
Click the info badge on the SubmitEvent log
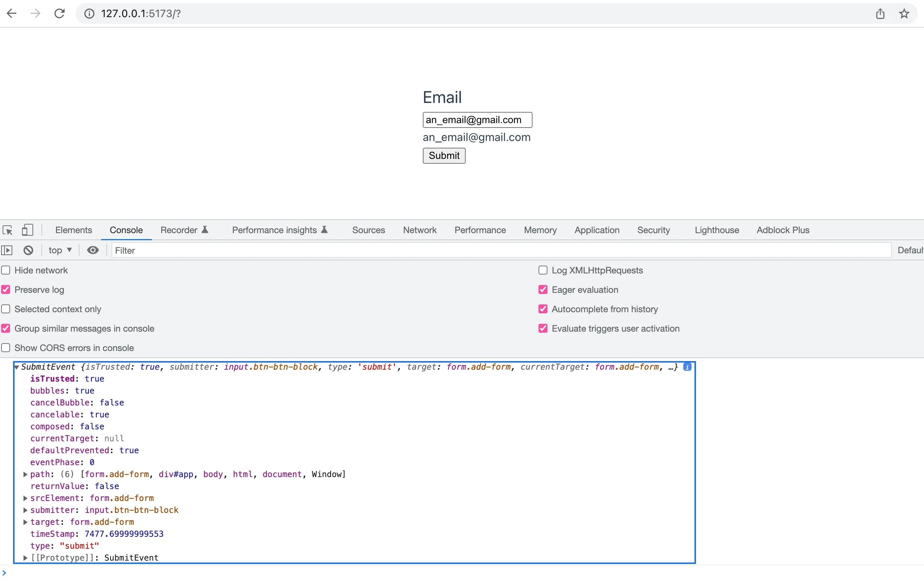click(687, 367)
